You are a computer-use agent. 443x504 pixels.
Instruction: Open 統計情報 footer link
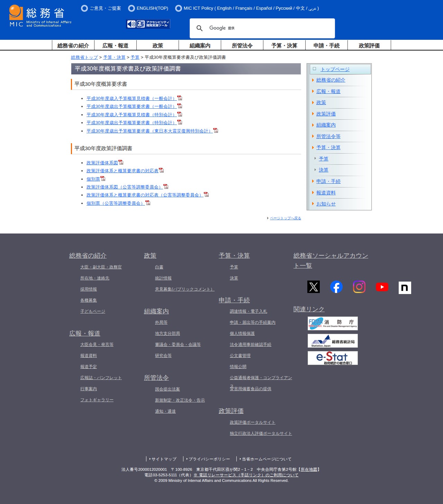pyautogui.click(x=163, y=278)
